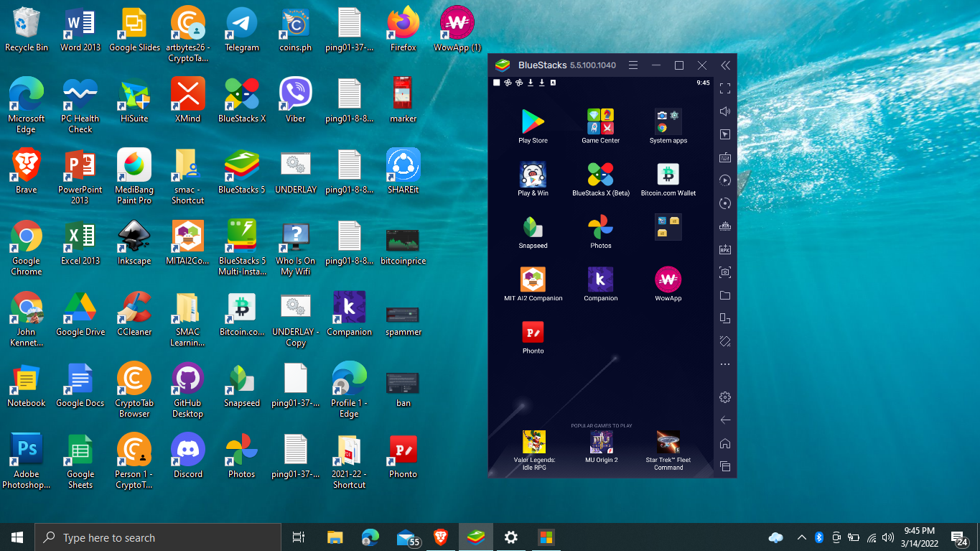The width and height of the screenshot is (980, 551).
Task: Select the MediBang Paint Pro desktop shortcut
Action: coord(134,177)
